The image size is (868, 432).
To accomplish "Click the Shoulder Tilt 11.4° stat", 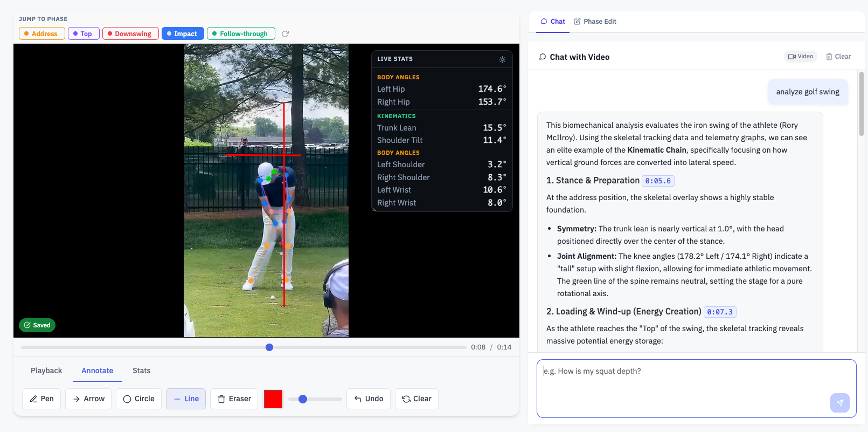I will point(442,140).
